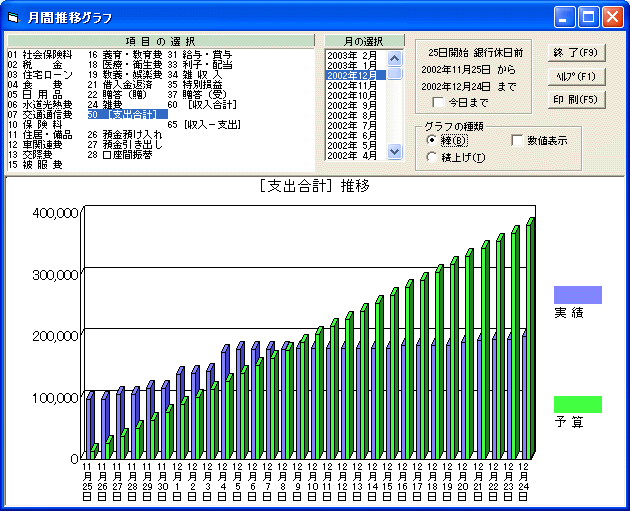The image size is (630, 511).
Task: Choose item 03 住宅ローン from the list
Action: pyautogui.click(x=40, y=74)
